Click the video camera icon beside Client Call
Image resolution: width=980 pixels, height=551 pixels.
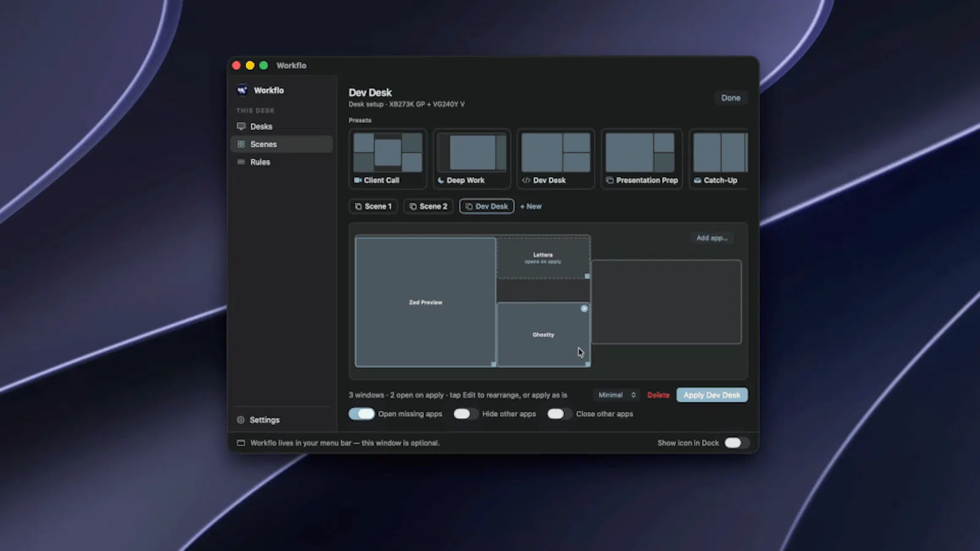point(358,180)
